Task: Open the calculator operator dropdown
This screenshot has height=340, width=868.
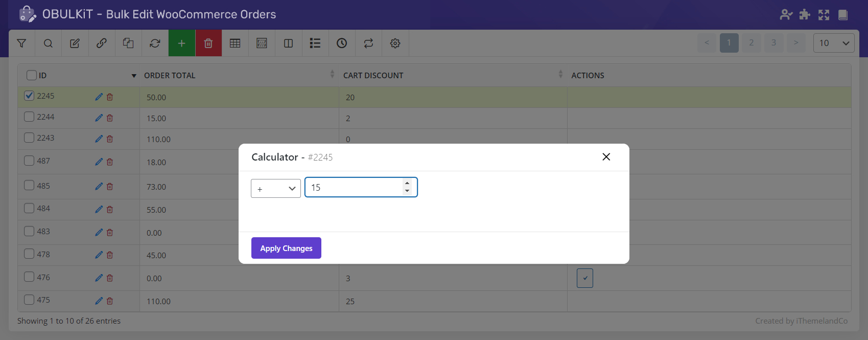Action: point(276,188)
